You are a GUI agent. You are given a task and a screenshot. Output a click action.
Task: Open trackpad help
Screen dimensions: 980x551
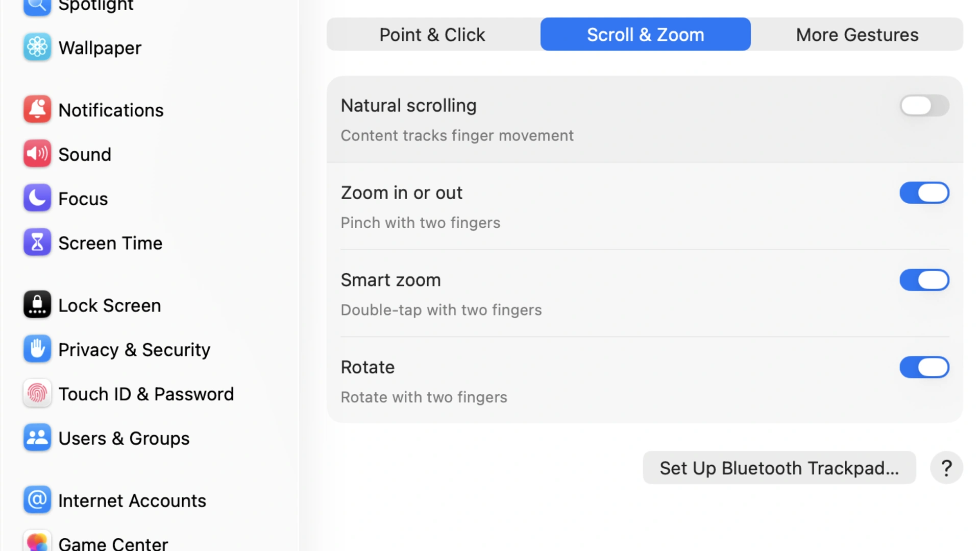pos(947,467)
